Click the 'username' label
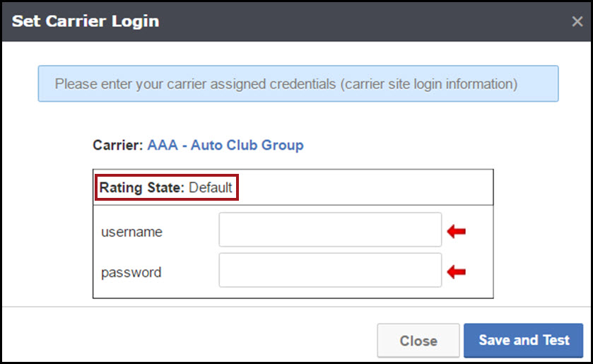 pos(131,232)
